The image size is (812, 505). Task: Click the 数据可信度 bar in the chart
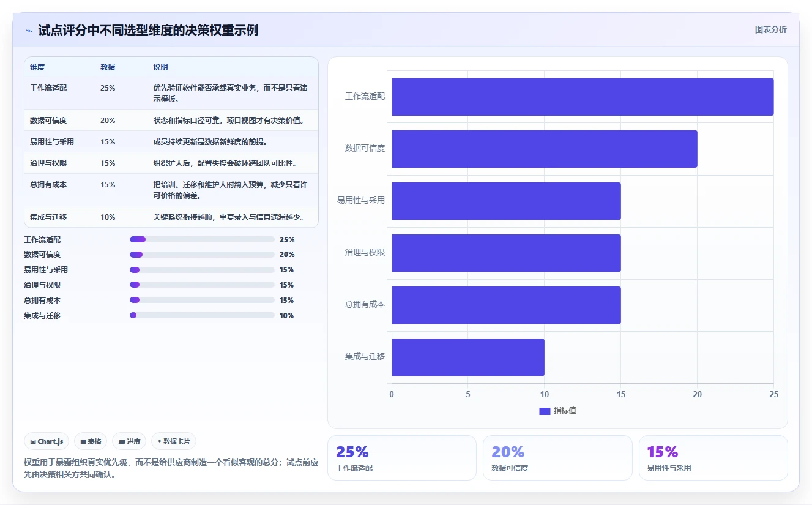coord(545,149)
